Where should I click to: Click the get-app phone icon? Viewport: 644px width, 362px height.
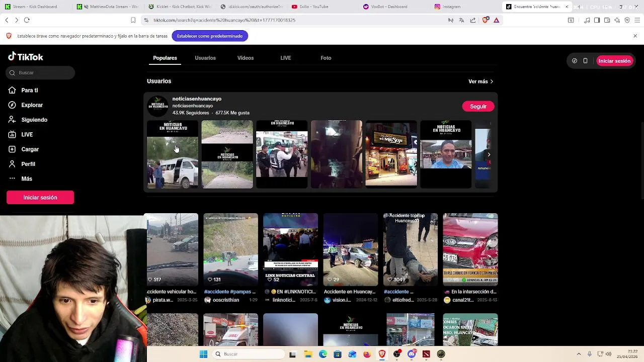585,61
